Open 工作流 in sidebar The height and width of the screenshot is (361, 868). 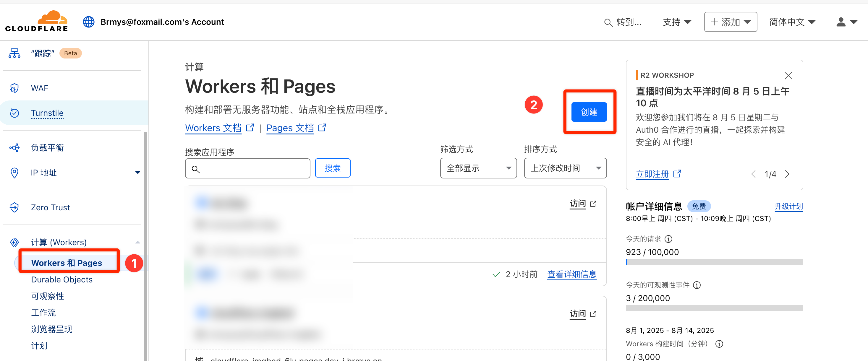tap(43, 313)
